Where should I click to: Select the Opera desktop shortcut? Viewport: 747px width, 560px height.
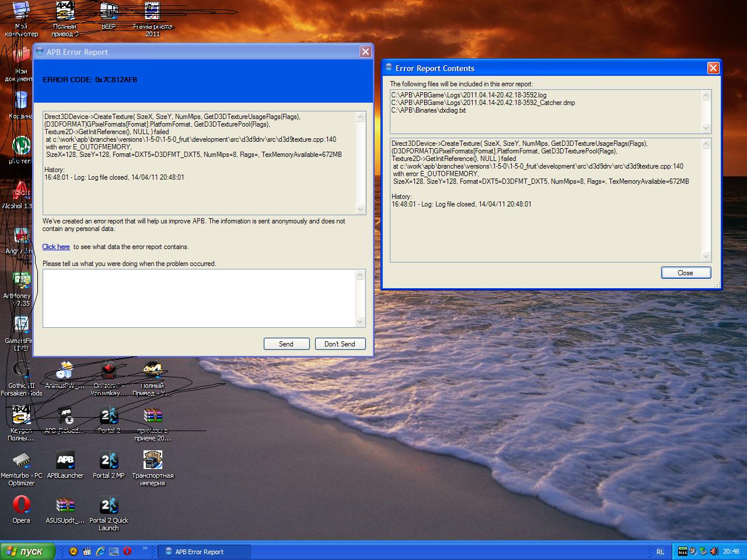point(22,509)
